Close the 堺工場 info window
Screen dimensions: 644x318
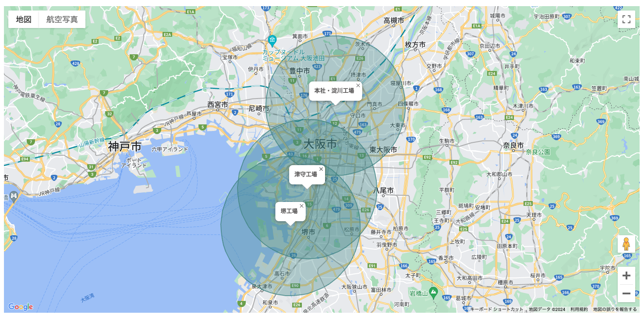[x=301, y=206]
